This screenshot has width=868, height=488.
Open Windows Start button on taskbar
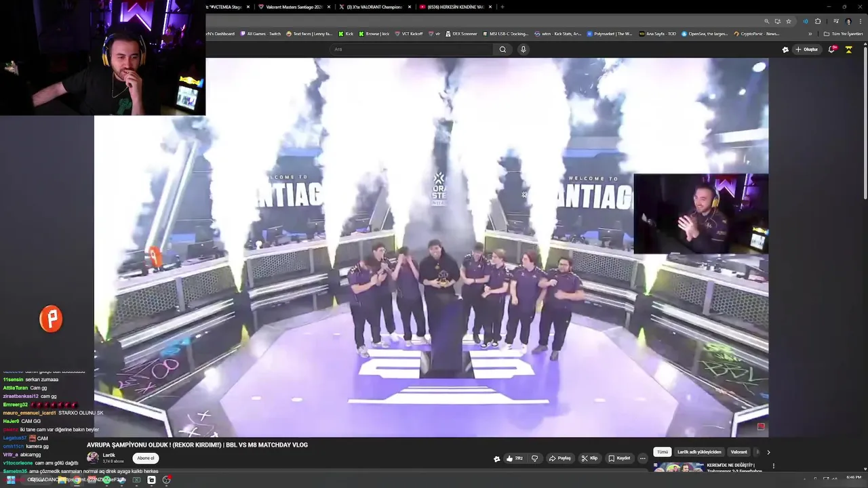10,480
